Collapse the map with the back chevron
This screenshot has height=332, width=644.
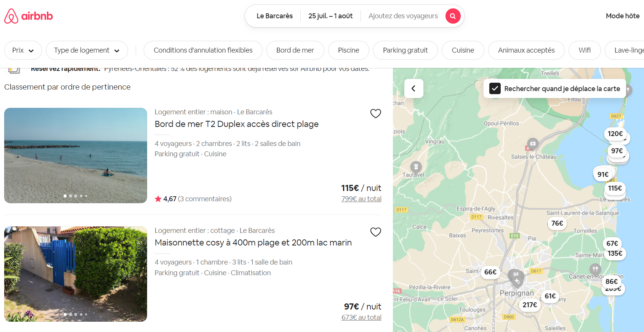click(x=413, y=88)
